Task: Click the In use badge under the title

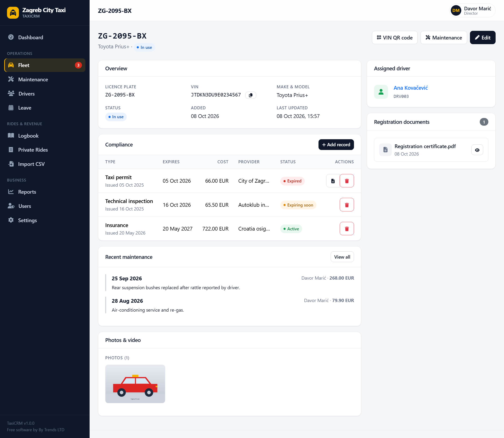Action: coord(144,47)
